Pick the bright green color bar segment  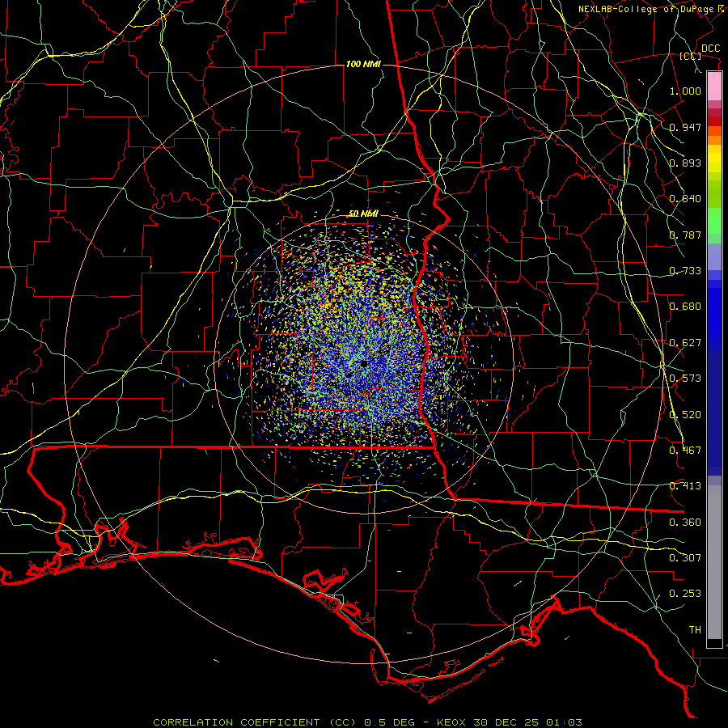tap(714, 221)
